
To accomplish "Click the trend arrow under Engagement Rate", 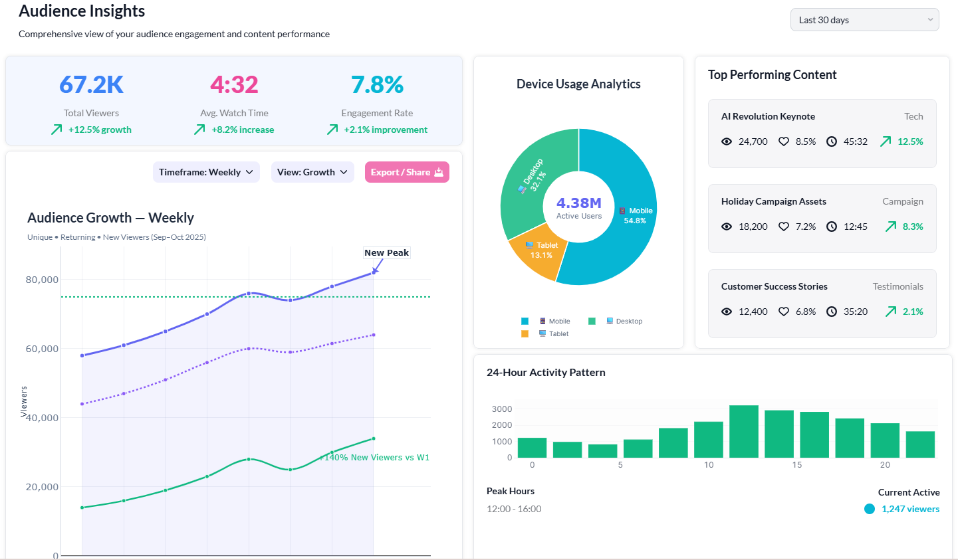I will [x=332, y=130].
